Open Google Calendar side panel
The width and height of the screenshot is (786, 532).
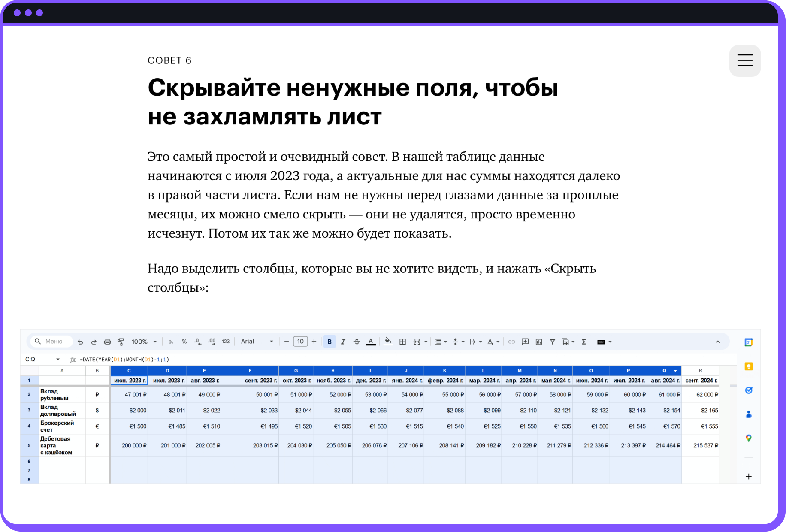click(749, 342)
